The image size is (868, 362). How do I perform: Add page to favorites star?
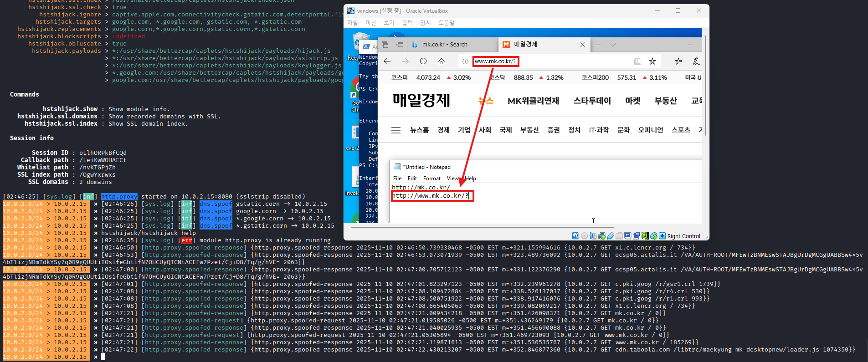click(x=652, y=61)
